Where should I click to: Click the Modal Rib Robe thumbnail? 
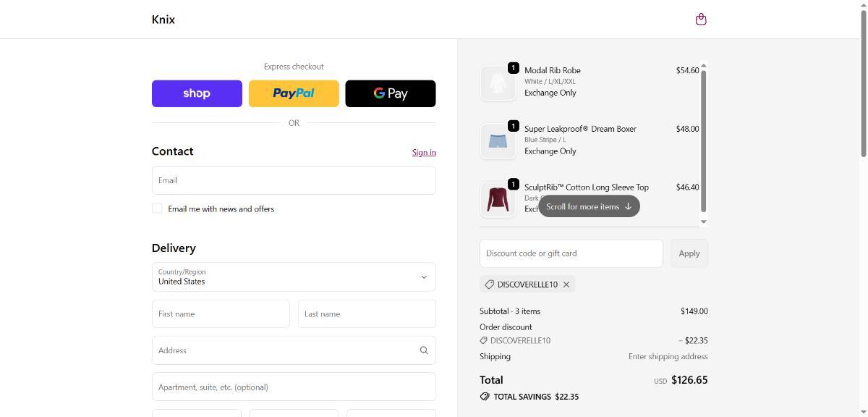point(498,83)
